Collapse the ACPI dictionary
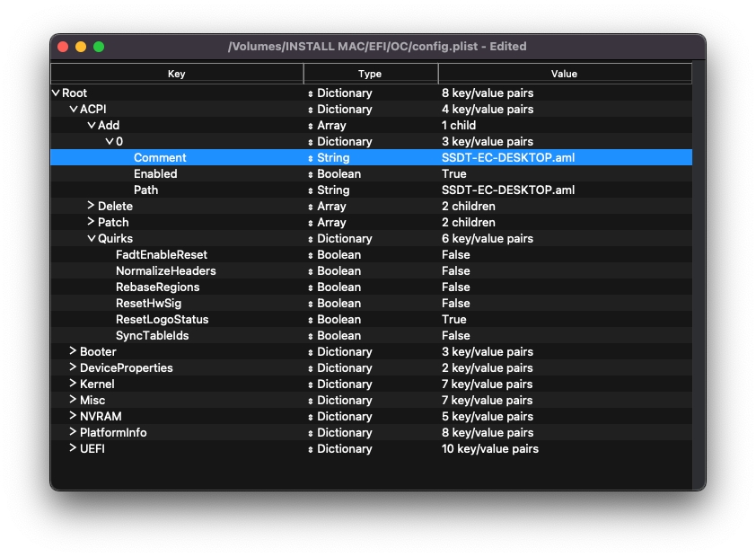This screenshot has width=756, height=557. click(x=74, y=110)
